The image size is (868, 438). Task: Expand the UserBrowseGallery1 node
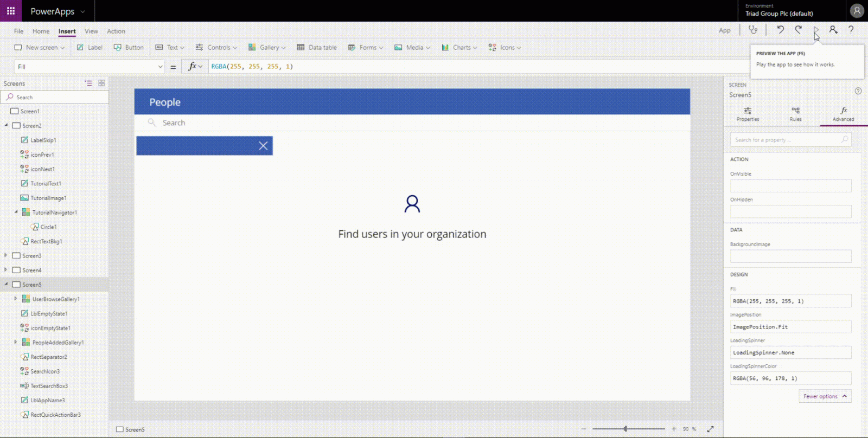pyautogui.click(x=16, y=299)
